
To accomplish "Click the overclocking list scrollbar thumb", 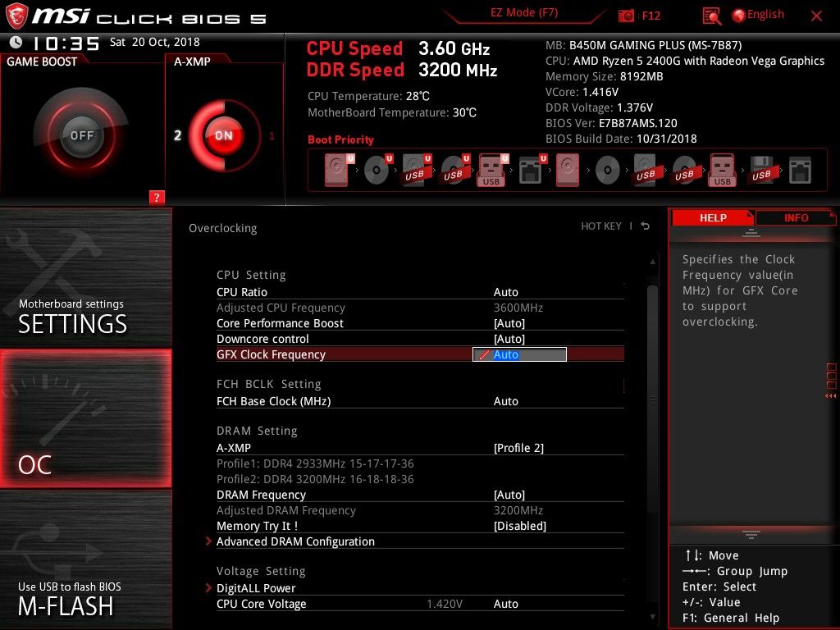I will (652, 399).
